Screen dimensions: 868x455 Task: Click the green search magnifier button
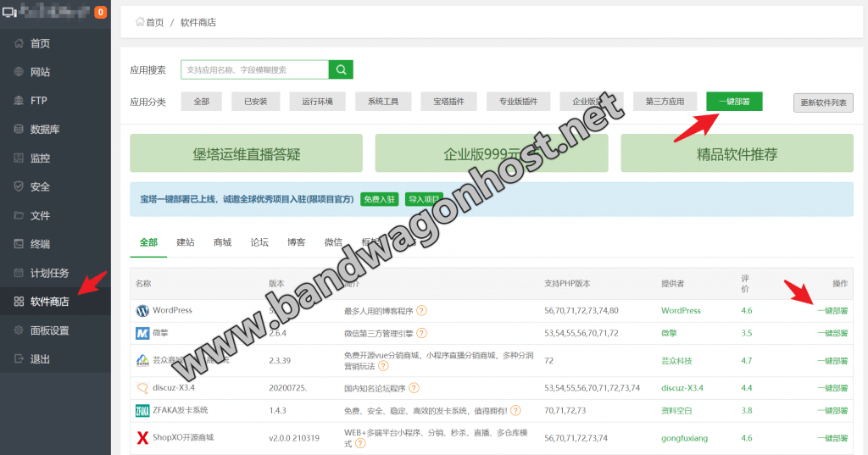coord(341,69)
